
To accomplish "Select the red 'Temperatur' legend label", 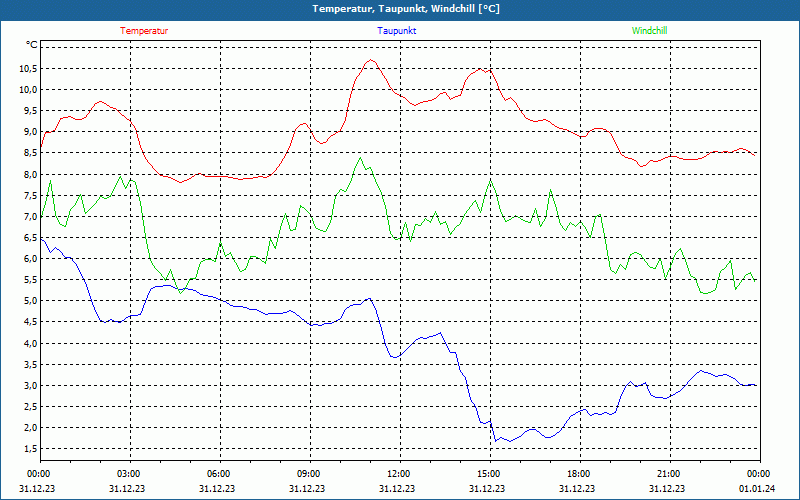I will [144, 31].
